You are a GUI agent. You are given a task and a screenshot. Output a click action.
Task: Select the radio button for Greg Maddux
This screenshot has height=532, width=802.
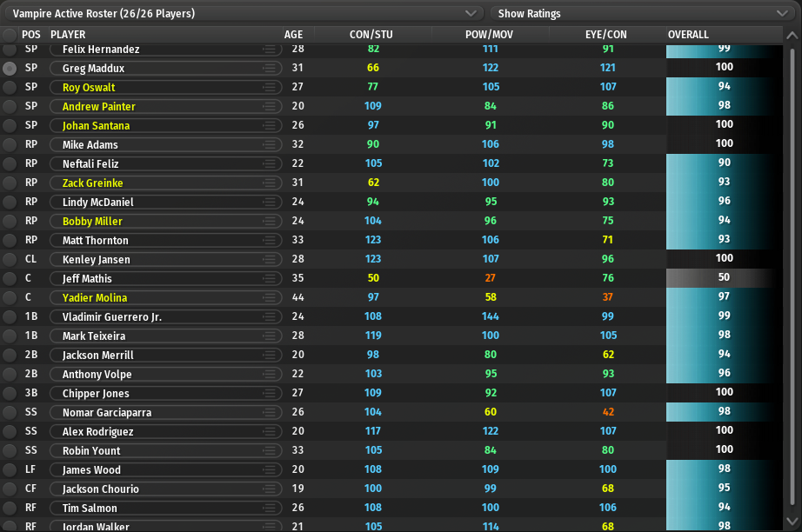10,68
